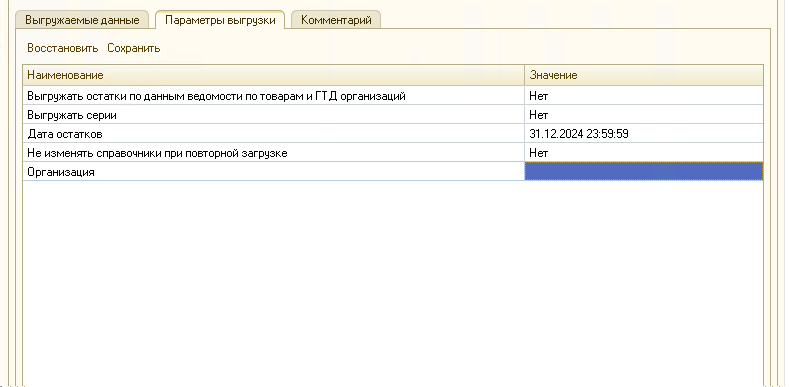Select the Организация parameter name cell
This screenshot has width=789, height=387.
click(274, 172)
